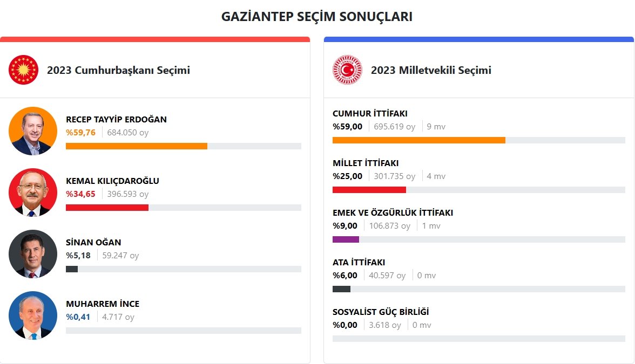Click the purple Emek ve Özgürlük vote bar
This screenshot has width=635, height=364.
coord(346,239)
